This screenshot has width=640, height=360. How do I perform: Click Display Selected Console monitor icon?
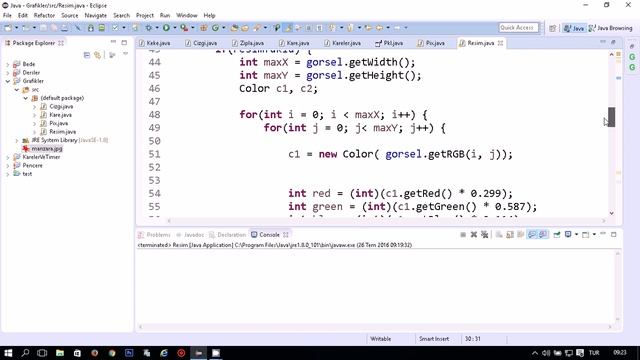tap(568, 235)
